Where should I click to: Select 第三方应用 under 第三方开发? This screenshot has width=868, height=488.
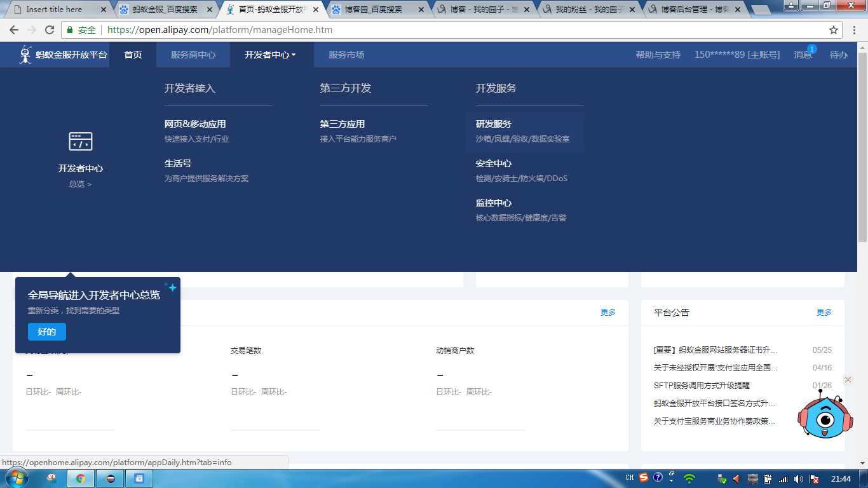pos(342,124)
